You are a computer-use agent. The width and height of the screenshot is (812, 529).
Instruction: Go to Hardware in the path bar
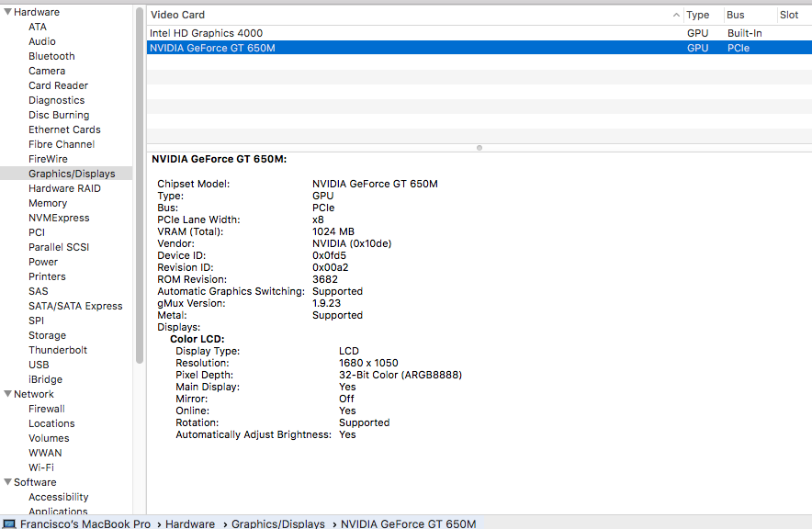point(190,523)
